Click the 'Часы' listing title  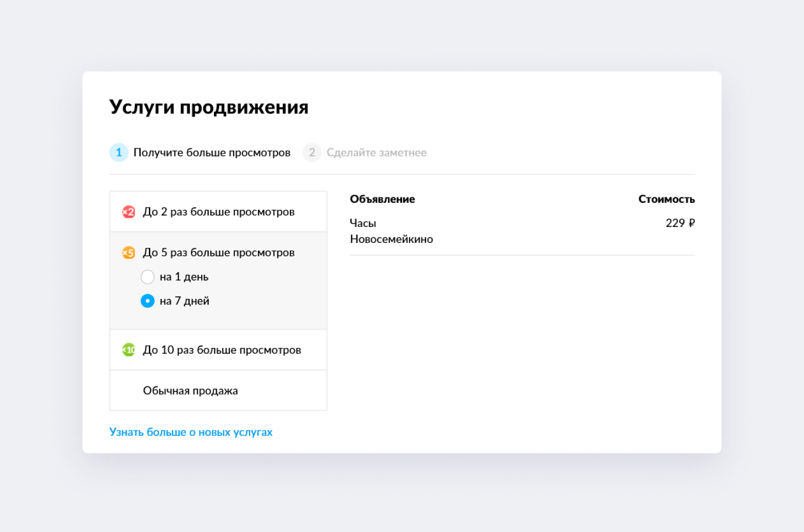pos(363,223)
